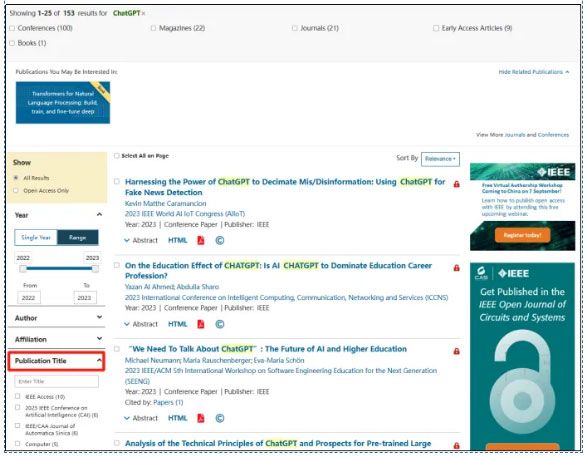
Task: Open author Kevin Matthe Caramancion
Action: click(x=166, y=203)
